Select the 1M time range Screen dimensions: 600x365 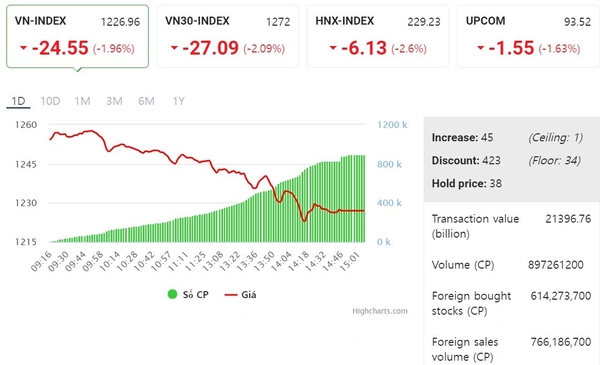[x=82, y=101]
